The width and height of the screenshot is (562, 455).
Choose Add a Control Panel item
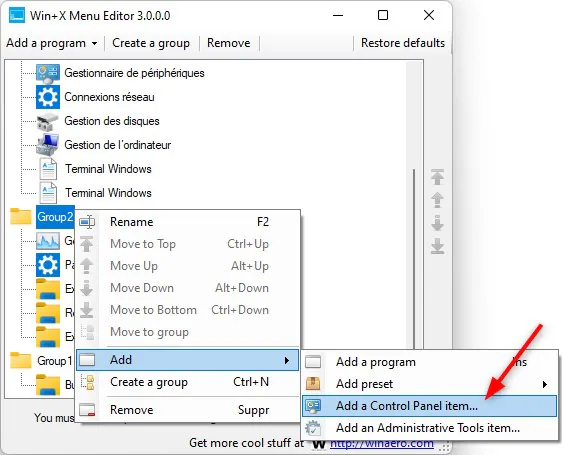click(x=429, y=406)
